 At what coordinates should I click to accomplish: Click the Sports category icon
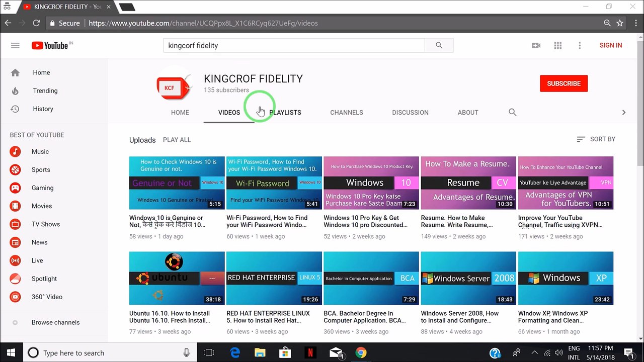tap(15, 169)
